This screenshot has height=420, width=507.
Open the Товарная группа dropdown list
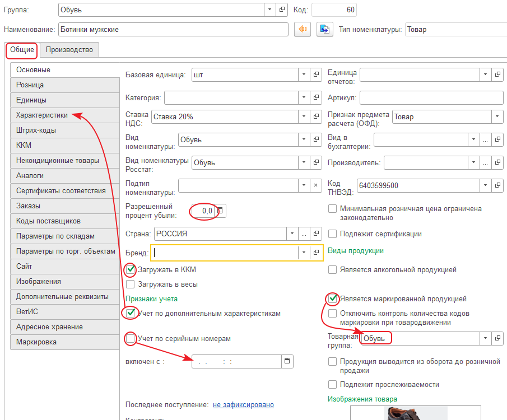[x=485, y=338]
